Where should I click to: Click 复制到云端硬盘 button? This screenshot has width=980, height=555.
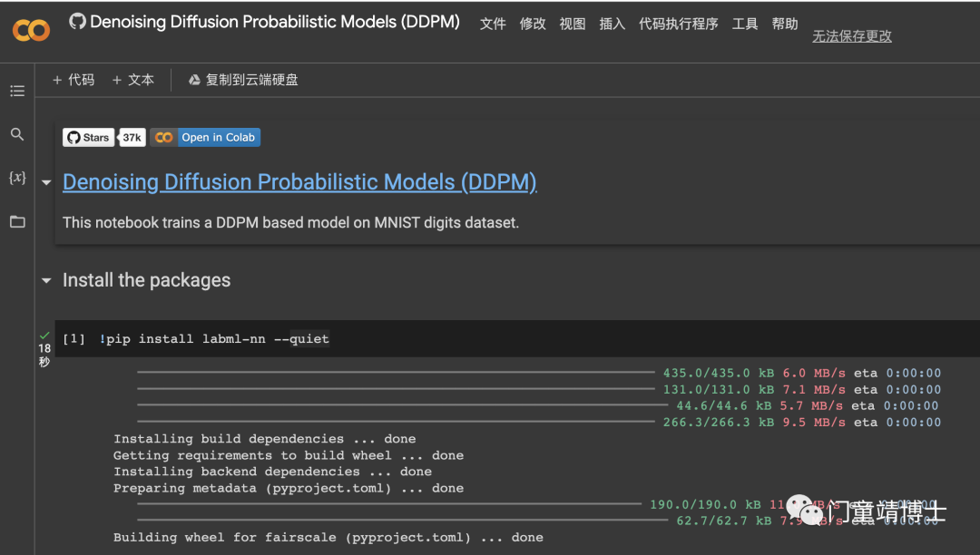[243, 80]
